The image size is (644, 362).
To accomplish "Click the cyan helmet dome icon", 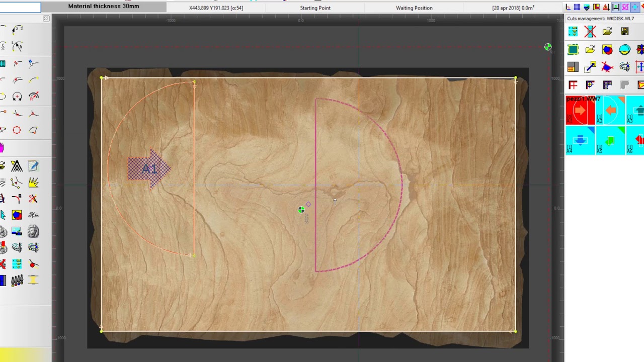I will coord(624,49).
